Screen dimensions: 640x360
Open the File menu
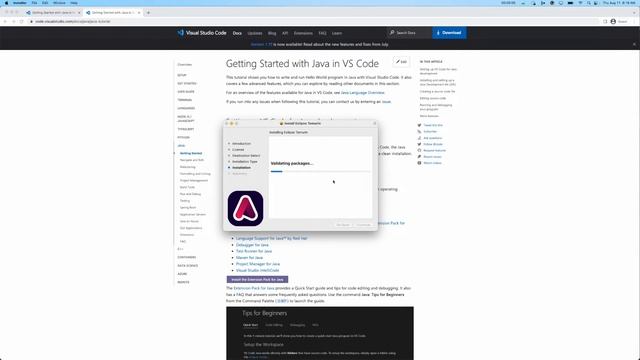(x=34, y=3)
